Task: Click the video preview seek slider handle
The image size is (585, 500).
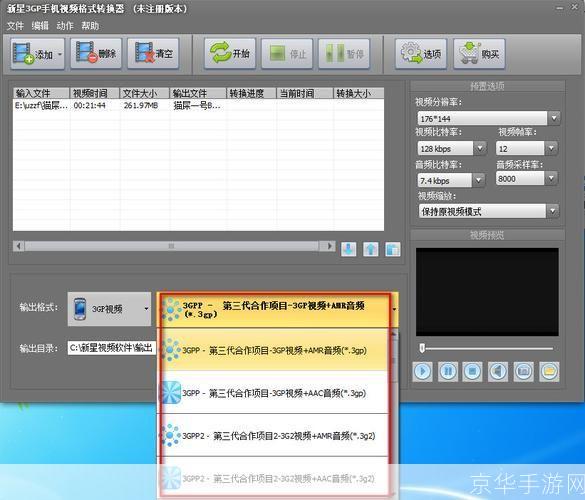Action: point(422,348)
